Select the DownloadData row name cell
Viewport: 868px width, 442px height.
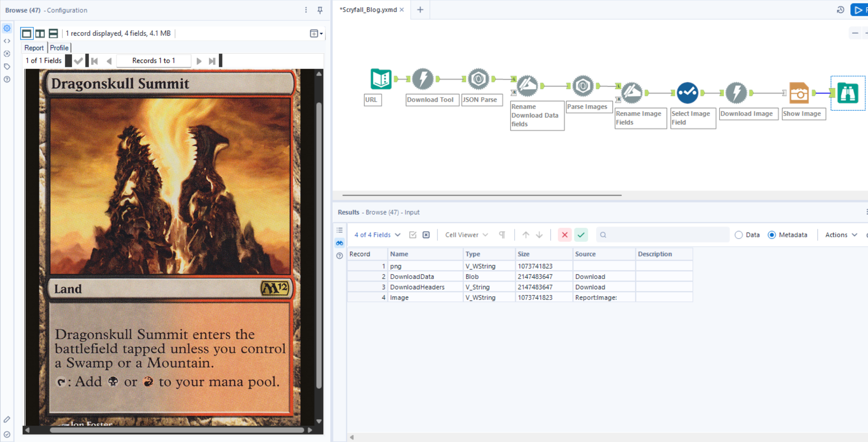point(425,277)
